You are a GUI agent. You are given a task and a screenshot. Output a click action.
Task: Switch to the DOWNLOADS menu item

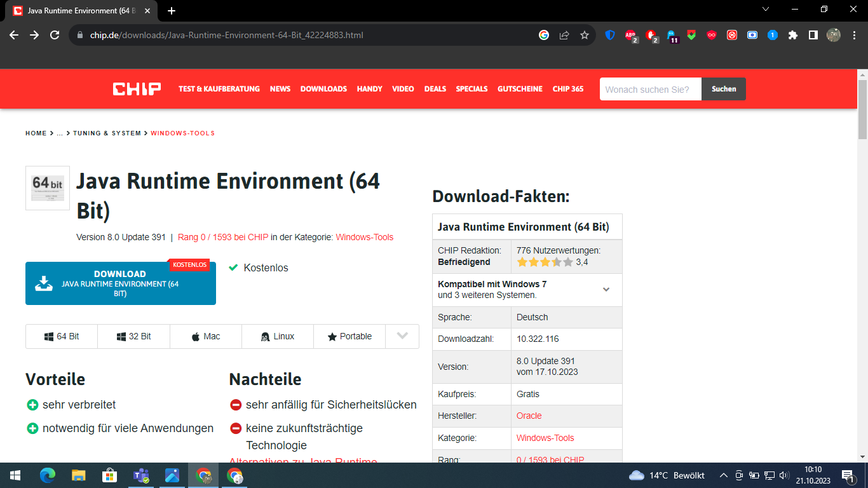click(323, 89)
